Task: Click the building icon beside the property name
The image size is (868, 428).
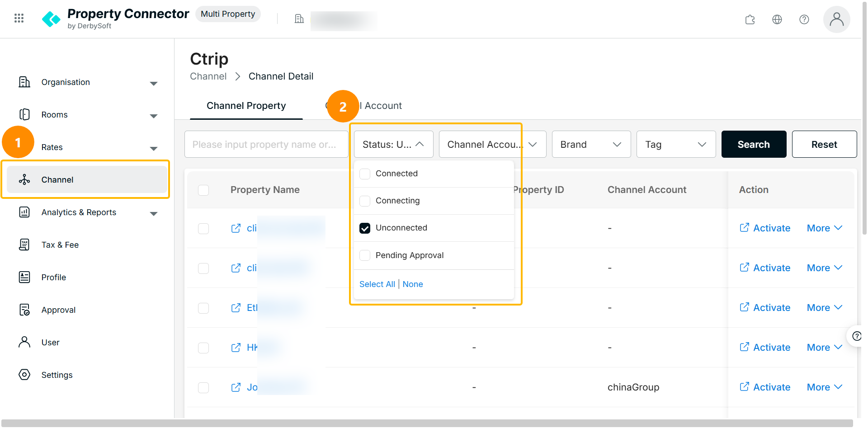Action: [299, 19]
